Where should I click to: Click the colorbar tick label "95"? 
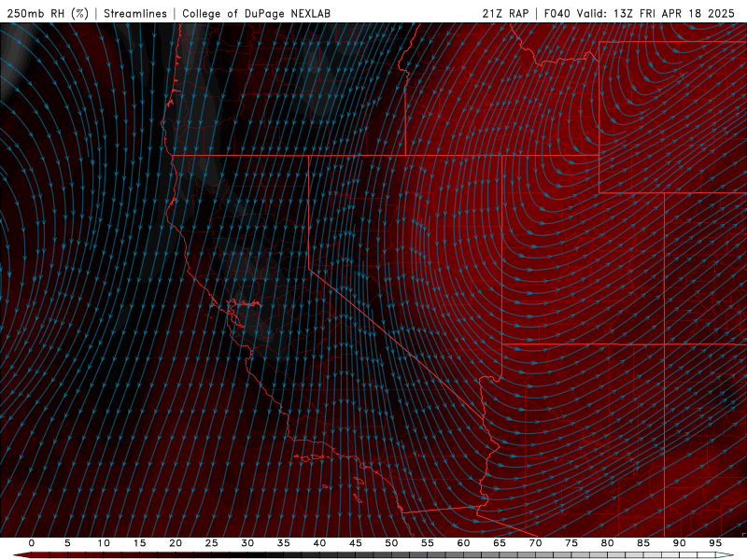pyautogui.click(x=715, y=543)
